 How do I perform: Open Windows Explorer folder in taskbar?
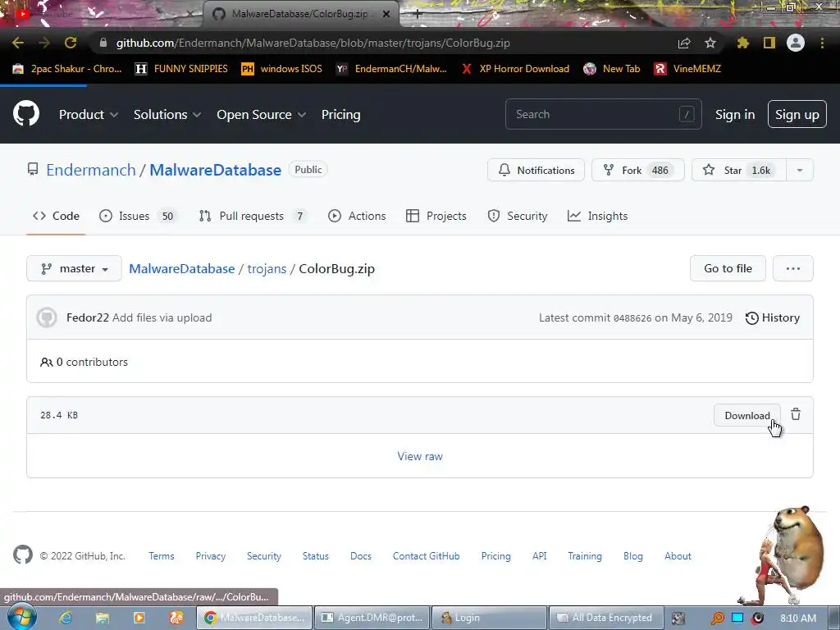[x=103, y=618]
